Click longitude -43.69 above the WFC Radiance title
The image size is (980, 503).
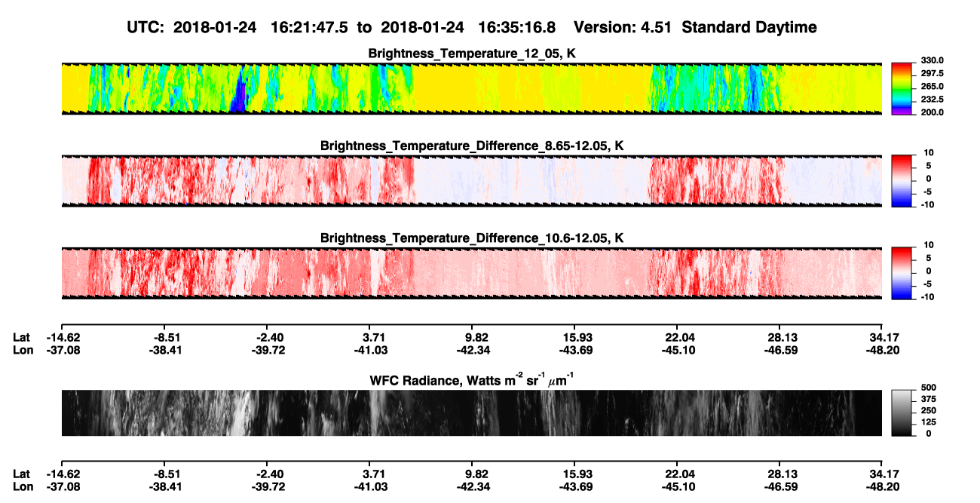[574, 349]
